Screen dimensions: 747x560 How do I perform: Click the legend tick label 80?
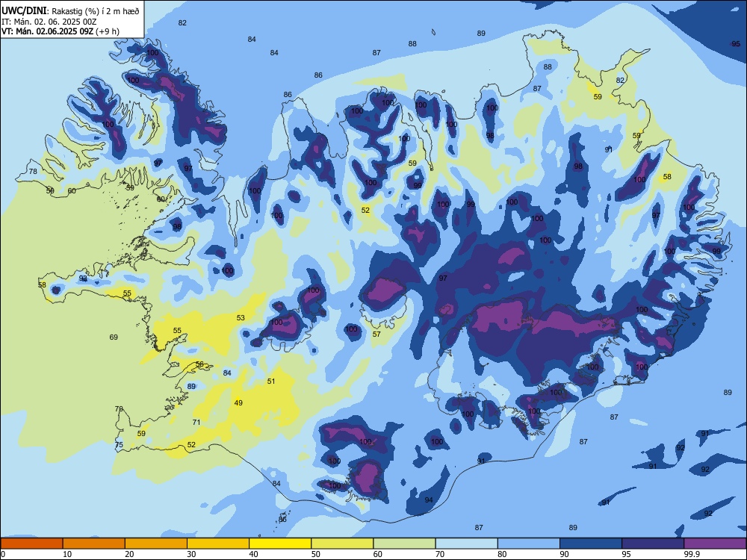[x=502, y=554]
